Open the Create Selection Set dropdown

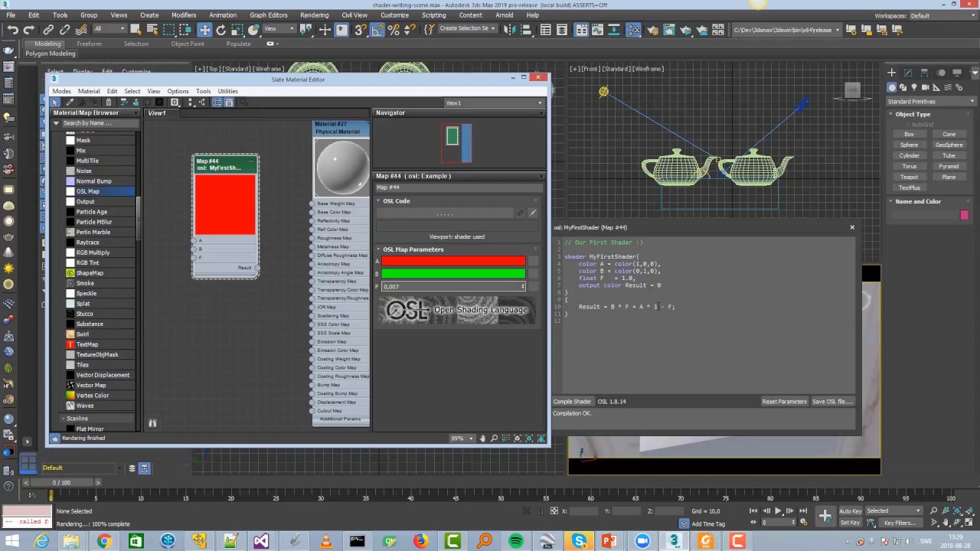coord(467,29)
